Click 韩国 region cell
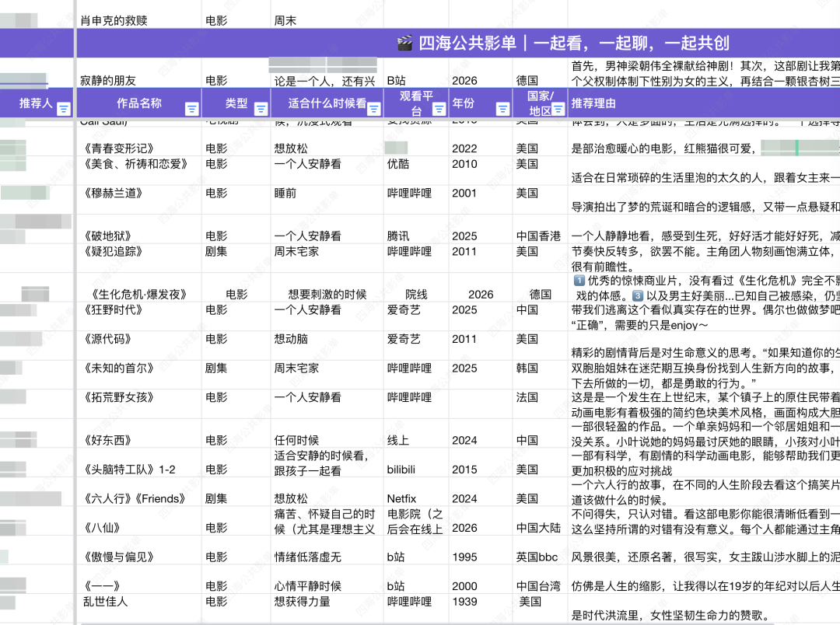This screenshot has height=625, width=840. [539, 375]
